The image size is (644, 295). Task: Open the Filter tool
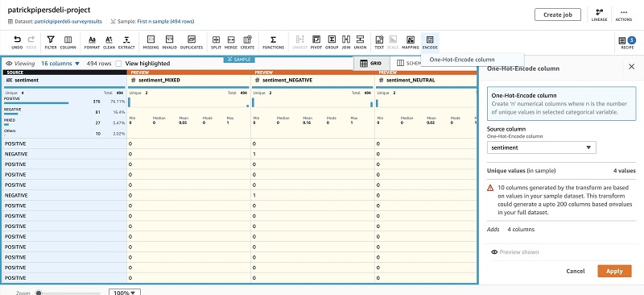[51, 42]
